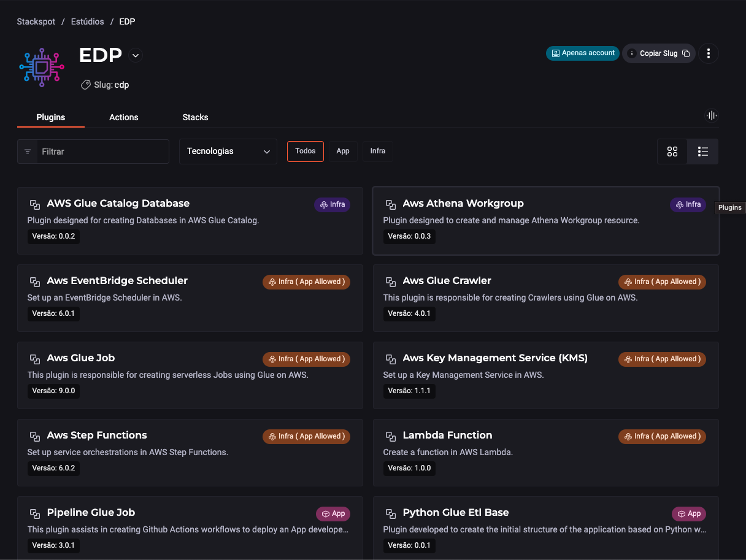This screenshot has height=560, width=746.
Task: Switch to the Stacks tab
Action: click(x=195, y=117)
